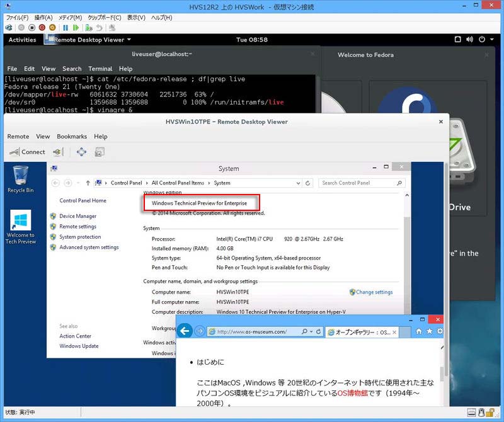
Task: Click the Back arrow in System window
Action: point(55,183)
